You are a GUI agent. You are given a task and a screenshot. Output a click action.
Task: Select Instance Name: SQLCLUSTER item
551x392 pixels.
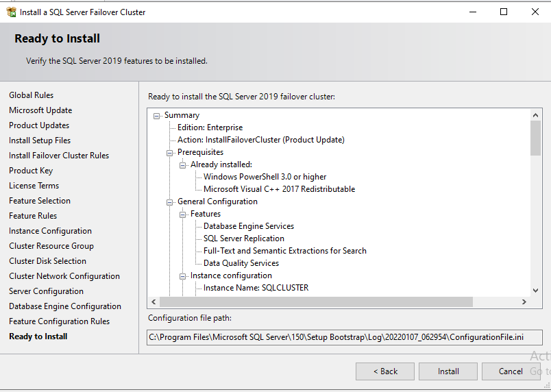256,288
